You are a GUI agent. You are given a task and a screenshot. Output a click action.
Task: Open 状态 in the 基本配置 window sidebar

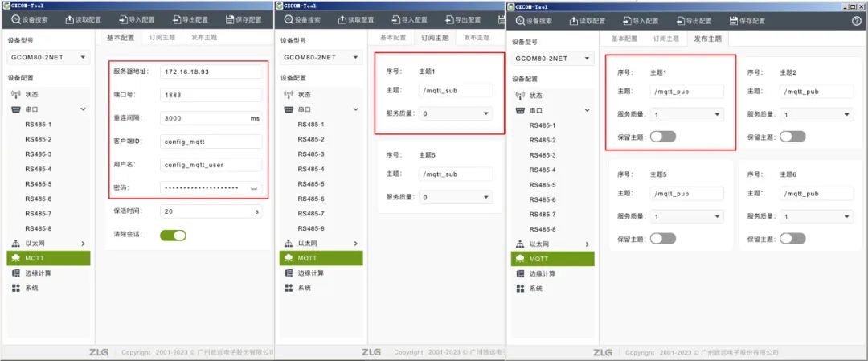click(x=48, y=95)
